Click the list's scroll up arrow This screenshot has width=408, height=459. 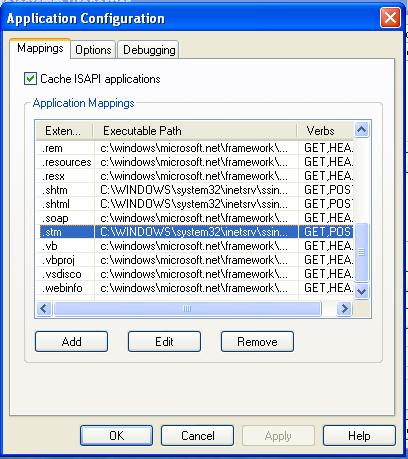pyautogui.click(x=361, y=130)
